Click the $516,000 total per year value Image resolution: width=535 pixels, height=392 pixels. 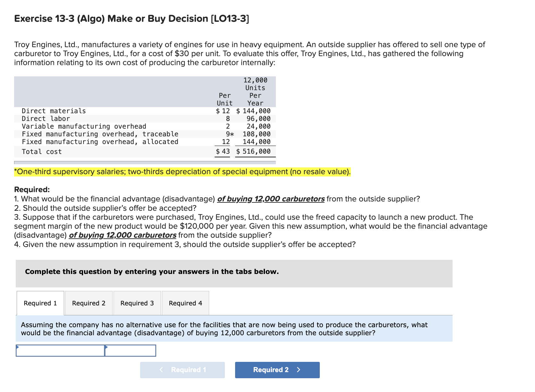[x=253, y=151]
